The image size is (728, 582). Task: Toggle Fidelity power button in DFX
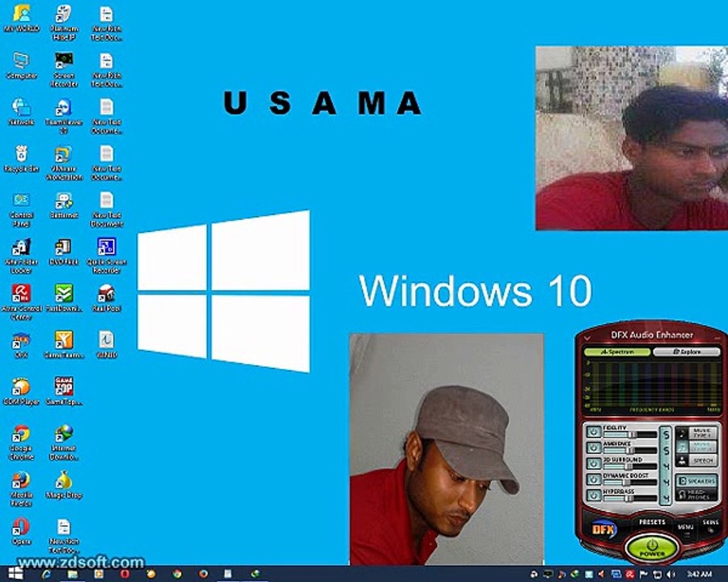(595, 432)
